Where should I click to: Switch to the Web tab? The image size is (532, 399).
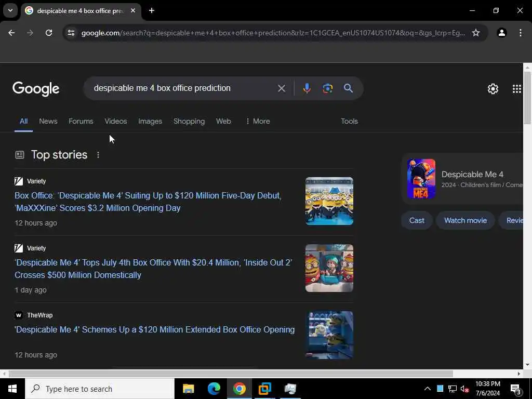tap(223, 121)
